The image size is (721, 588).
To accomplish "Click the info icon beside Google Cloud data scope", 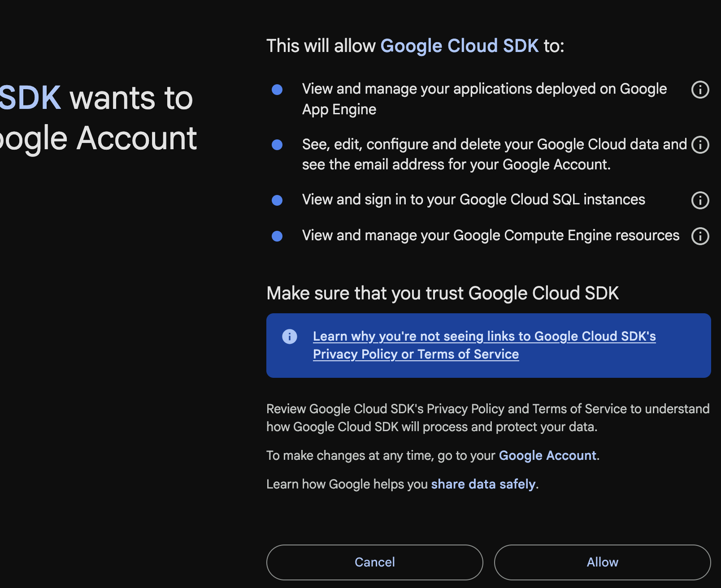I will pyautogui.click(x=699, y=145).
